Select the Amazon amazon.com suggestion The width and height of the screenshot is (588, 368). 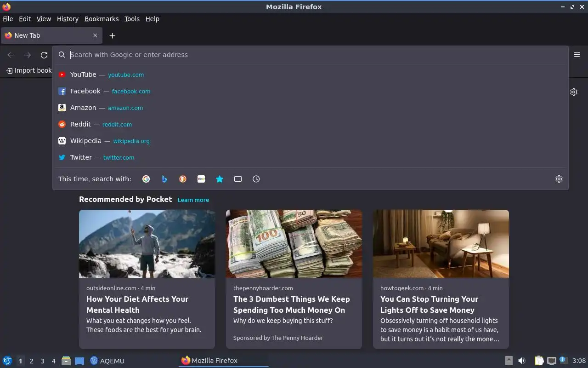point(311,108)
